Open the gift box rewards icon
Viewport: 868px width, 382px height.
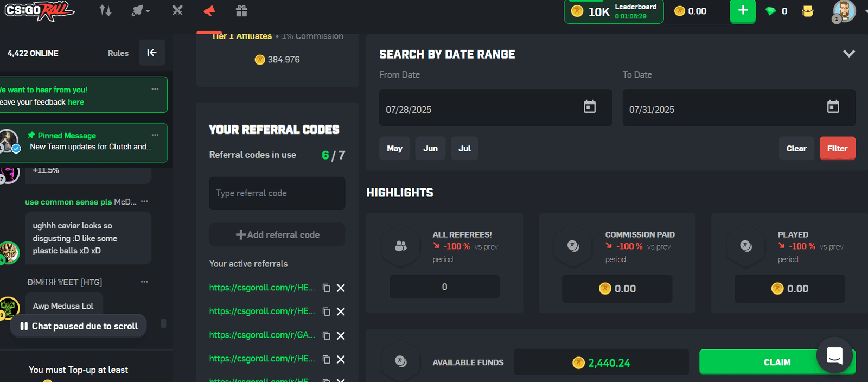[x=241, y=11]
